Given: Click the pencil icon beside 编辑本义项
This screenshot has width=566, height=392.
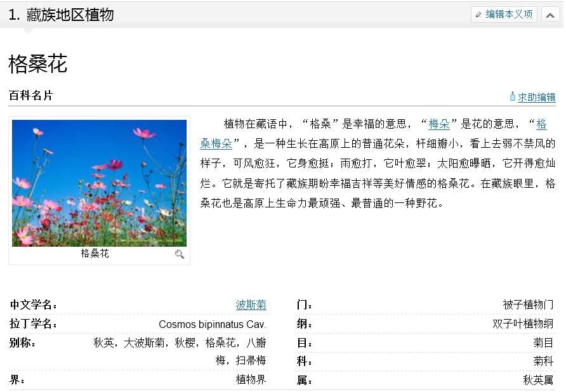Looking at the screenshot, I should tap(478, 15).
